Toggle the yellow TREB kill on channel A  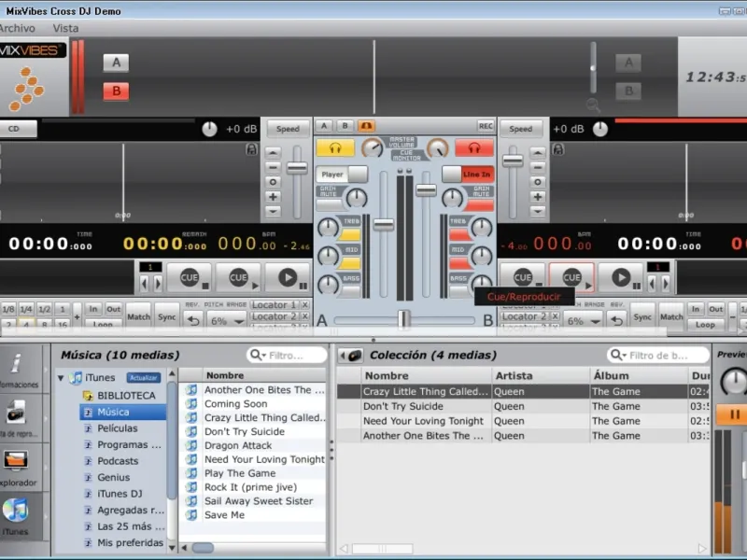coord(351,234)
